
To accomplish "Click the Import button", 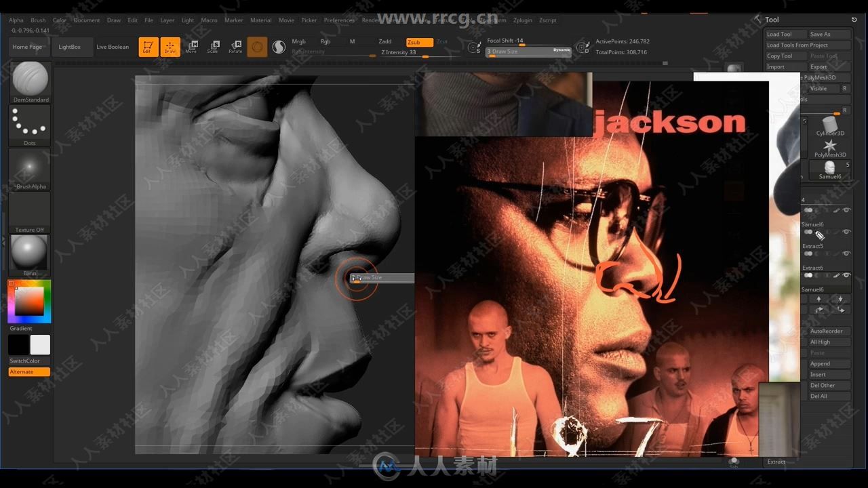I will coord(786,66).
